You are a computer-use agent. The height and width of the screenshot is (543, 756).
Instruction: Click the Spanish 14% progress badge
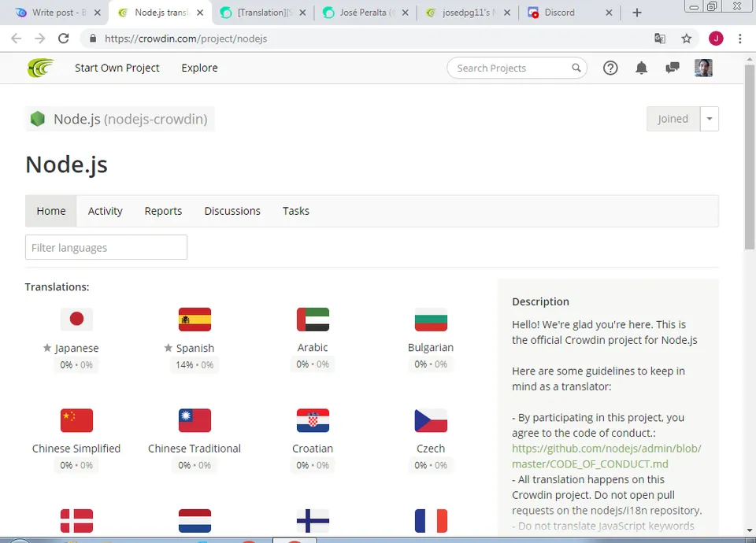[x=195, y=364]
